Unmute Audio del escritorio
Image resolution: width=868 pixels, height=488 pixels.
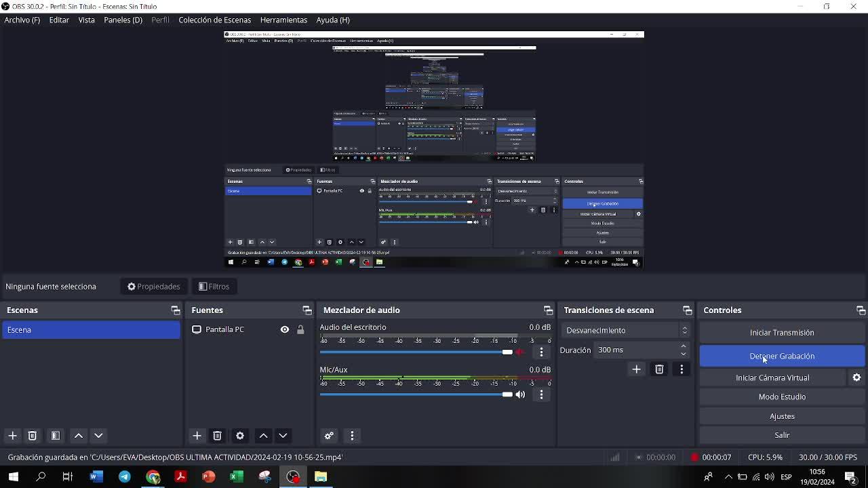(520, 352)
